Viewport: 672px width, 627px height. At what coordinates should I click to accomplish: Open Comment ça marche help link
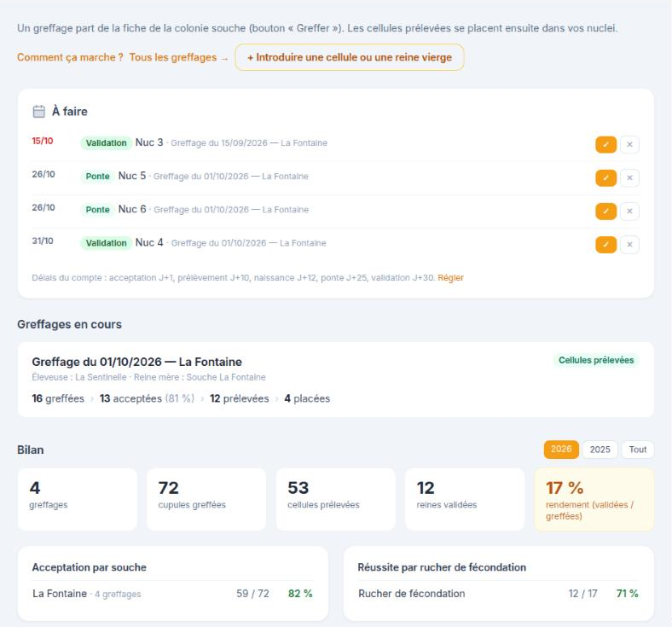click(x=70, y=57)
